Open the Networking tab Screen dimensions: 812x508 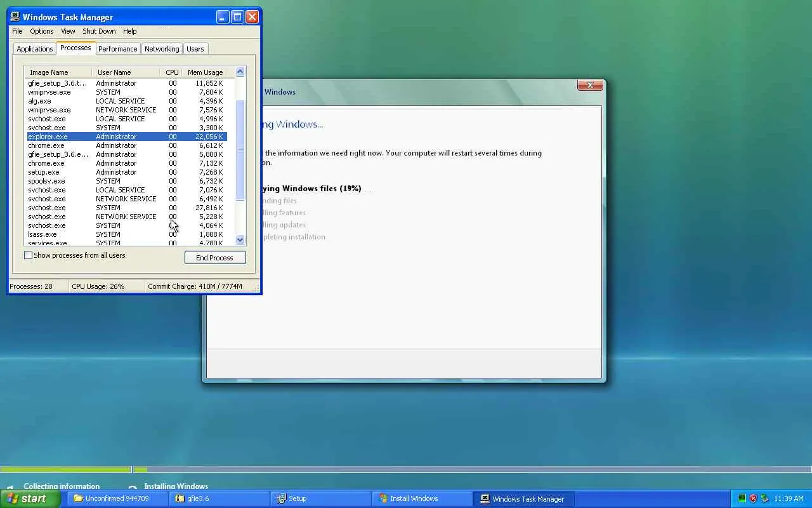tap(162, 49)
